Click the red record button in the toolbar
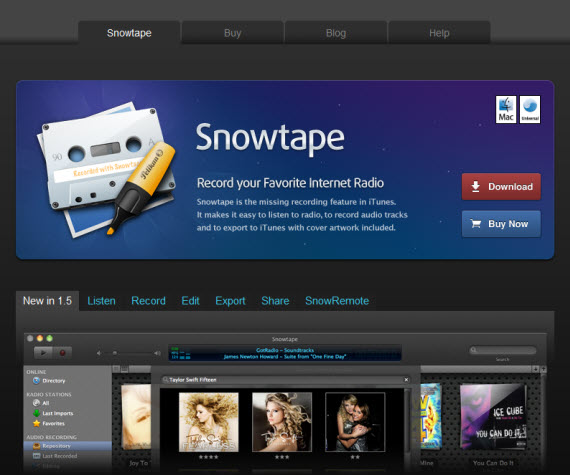This screenshot has width=570, height=475. [63, 353]
